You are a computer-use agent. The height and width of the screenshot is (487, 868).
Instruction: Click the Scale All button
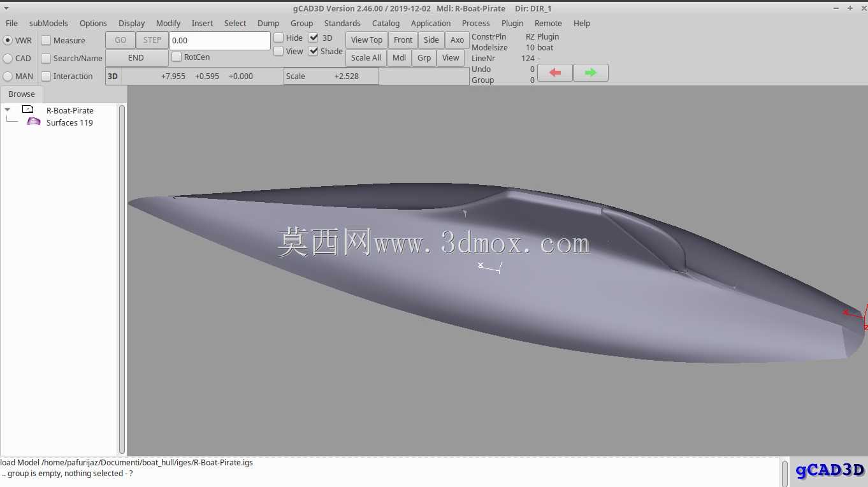(x=366, y=58)
